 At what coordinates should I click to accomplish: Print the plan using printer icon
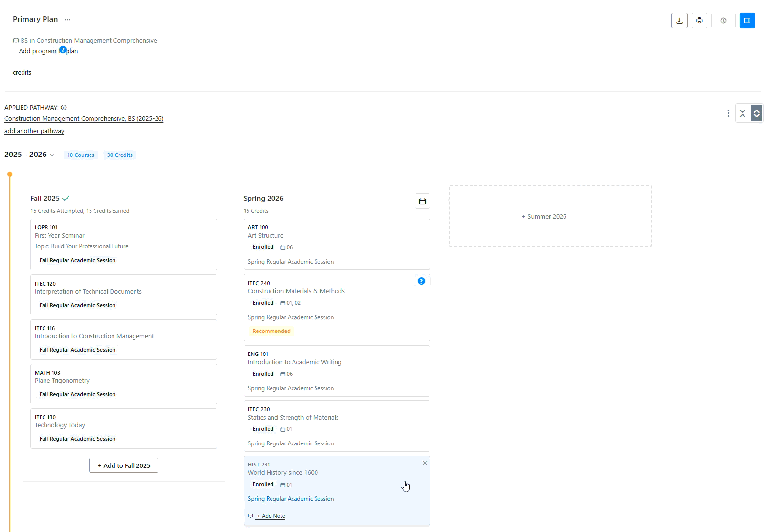coord(699,21)
